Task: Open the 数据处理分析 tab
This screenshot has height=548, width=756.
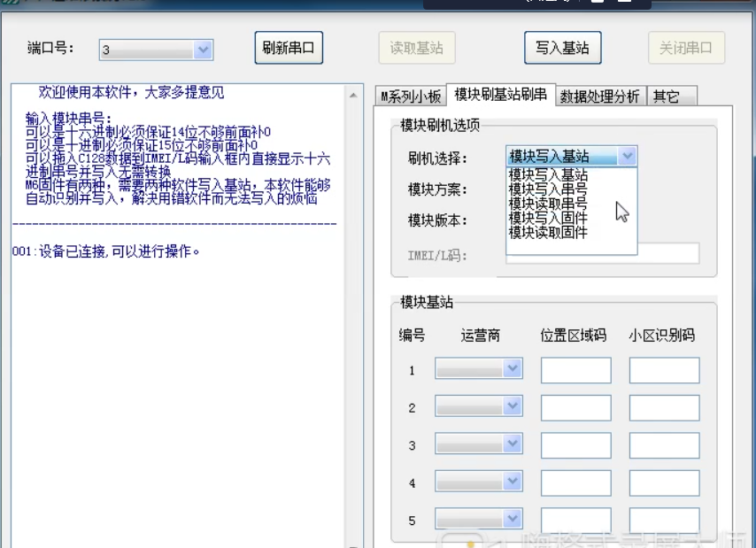Action: coord(600,96)
